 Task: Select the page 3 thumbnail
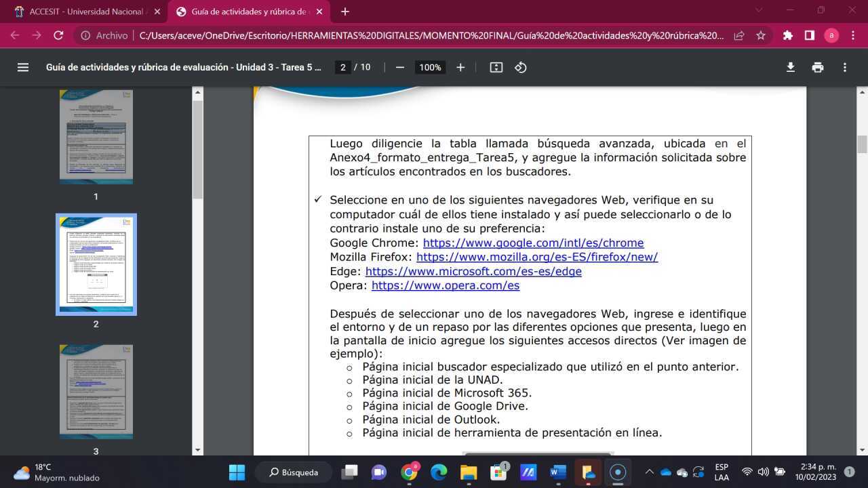coord(96,391)
